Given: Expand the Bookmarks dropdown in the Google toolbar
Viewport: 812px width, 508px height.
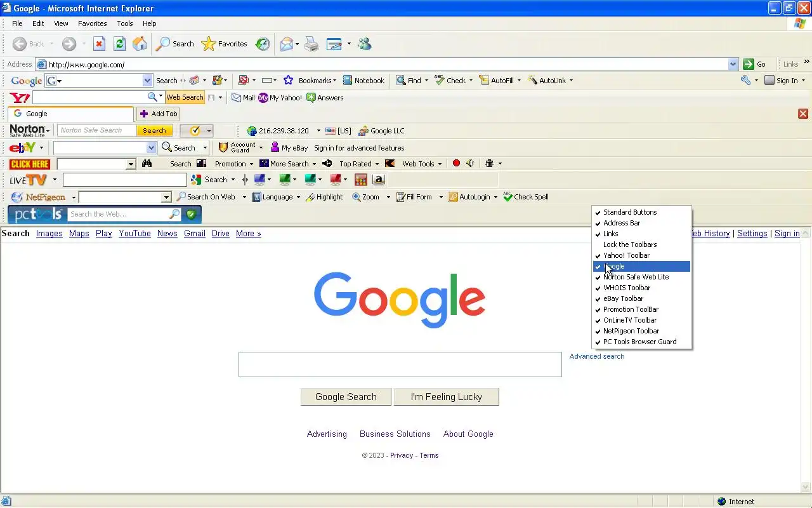Looking at the screenshot, I should (x=334, y=81).
